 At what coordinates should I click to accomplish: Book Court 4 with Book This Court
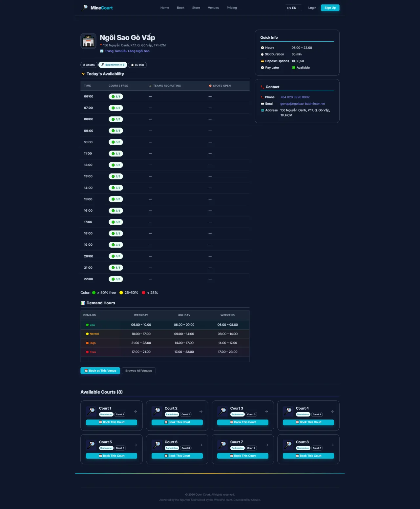click(308, 422)
